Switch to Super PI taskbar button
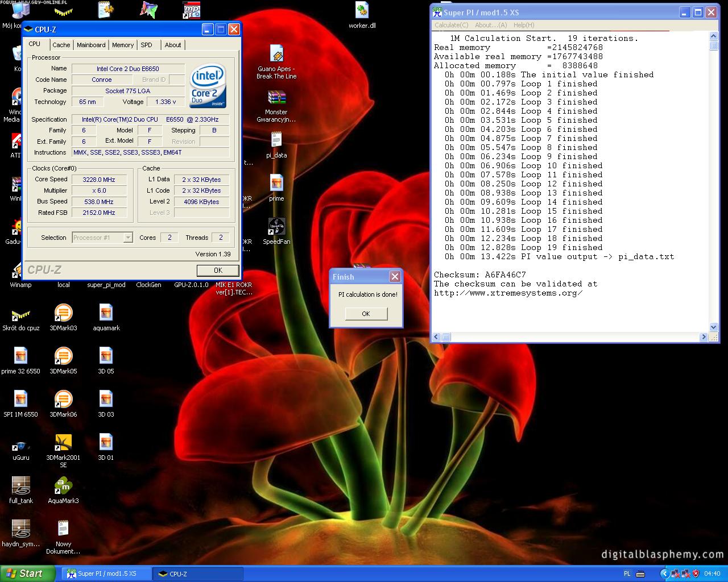The image size is (728, 582). (x=106, y=574)
